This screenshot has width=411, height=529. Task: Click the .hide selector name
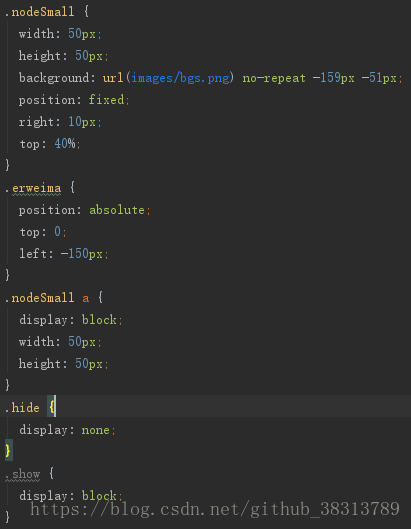tap(22, 408)
